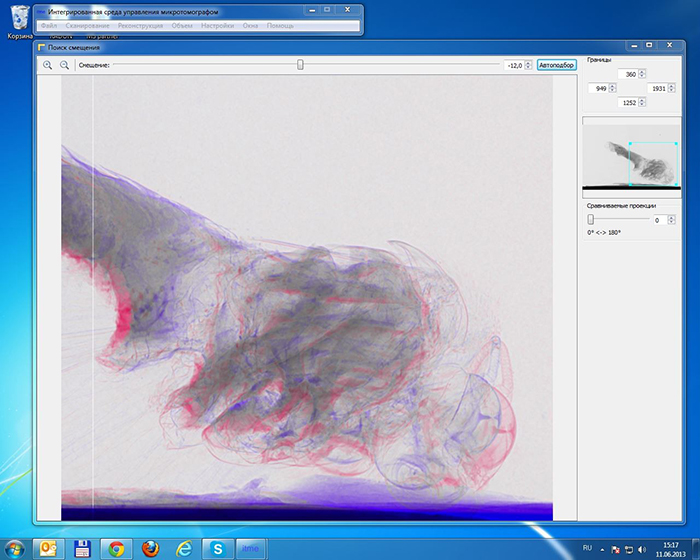Open the Windows Start menu
The width and height of the screenshot is (700, 560).
[15, 548]
